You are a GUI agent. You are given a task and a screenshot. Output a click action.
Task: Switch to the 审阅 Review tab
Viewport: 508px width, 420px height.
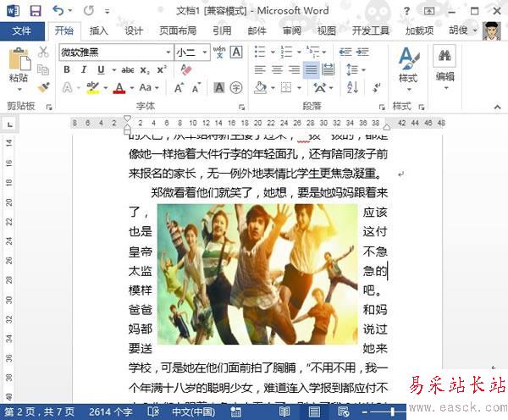click(292, 30)
